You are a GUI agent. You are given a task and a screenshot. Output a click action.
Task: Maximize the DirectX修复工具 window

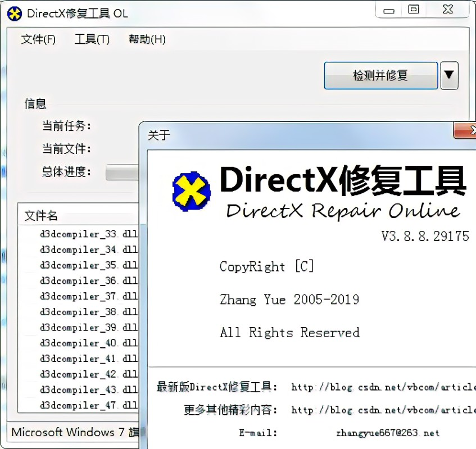414,10
